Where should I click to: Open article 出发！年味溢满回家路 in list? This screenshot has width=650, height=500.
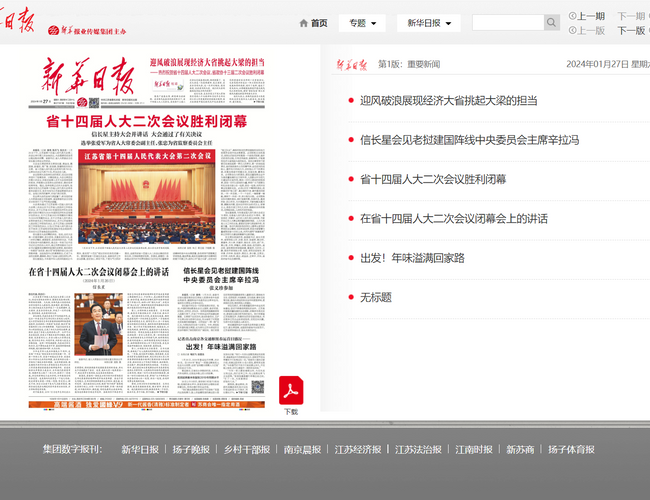point(412,258)
